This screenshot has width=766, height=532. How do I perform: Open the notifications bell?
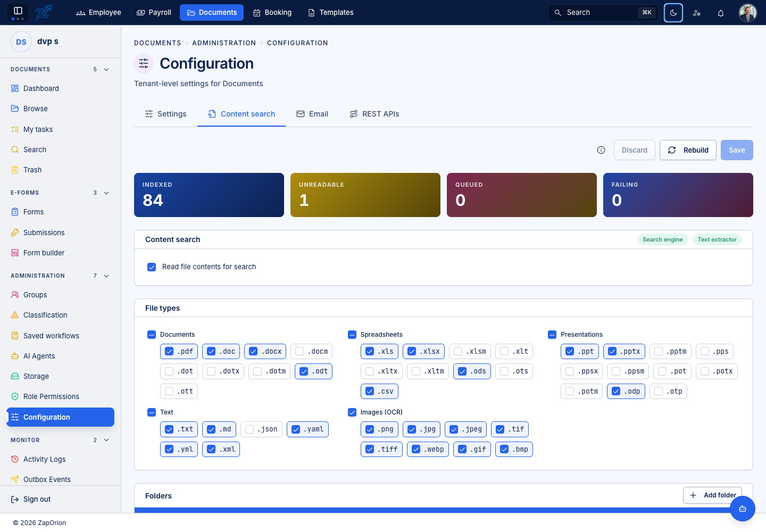tap(721, 13)
